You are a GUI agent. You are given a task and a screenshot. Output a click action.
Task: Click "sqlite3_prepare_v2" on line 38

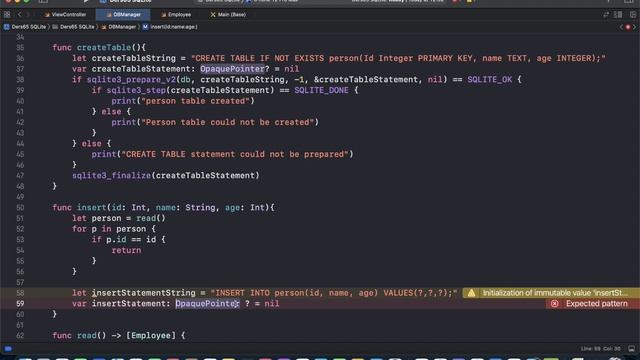point(131,80)
